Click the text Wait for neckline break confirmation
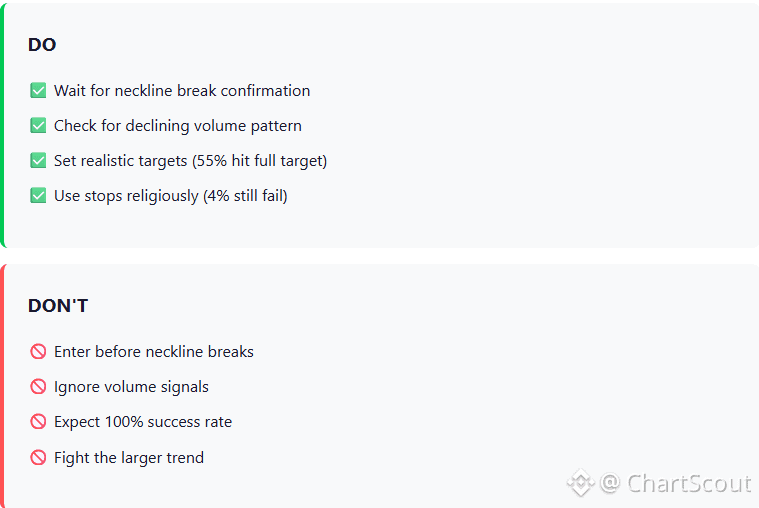Viewport: 759px width, 508px height. 182,91
